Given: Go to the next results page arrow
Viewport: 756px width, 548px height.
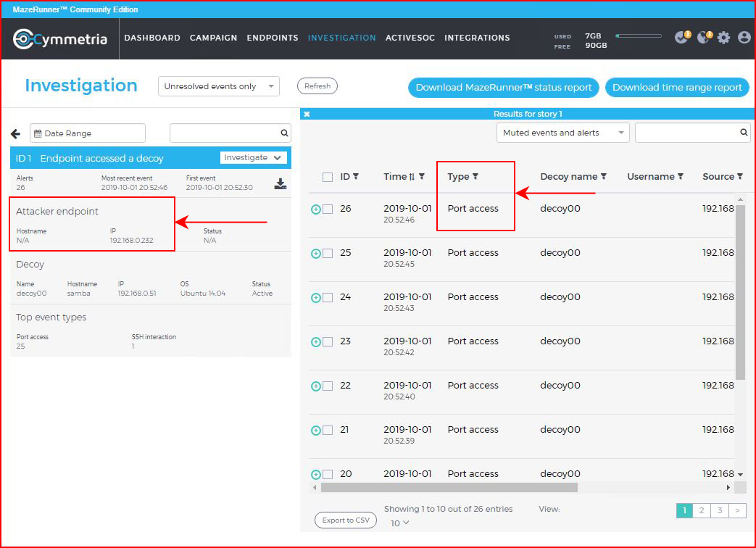Looking at the screenshot, I should click(x=737, y=510).
